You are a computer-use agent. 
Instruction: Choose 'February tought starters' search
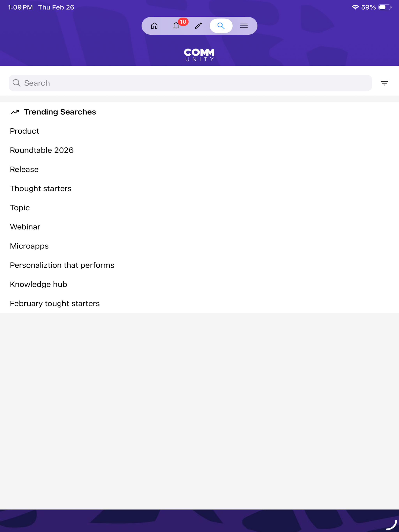pyautogui.click(x=55, y=304)
